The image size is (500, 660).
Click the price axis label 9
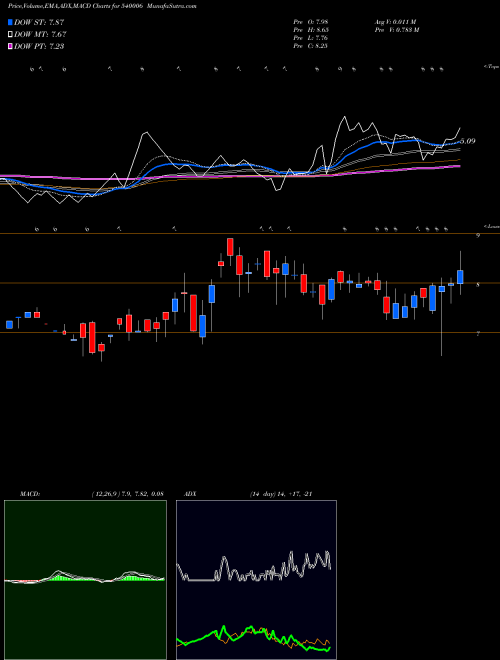point(478,236)
